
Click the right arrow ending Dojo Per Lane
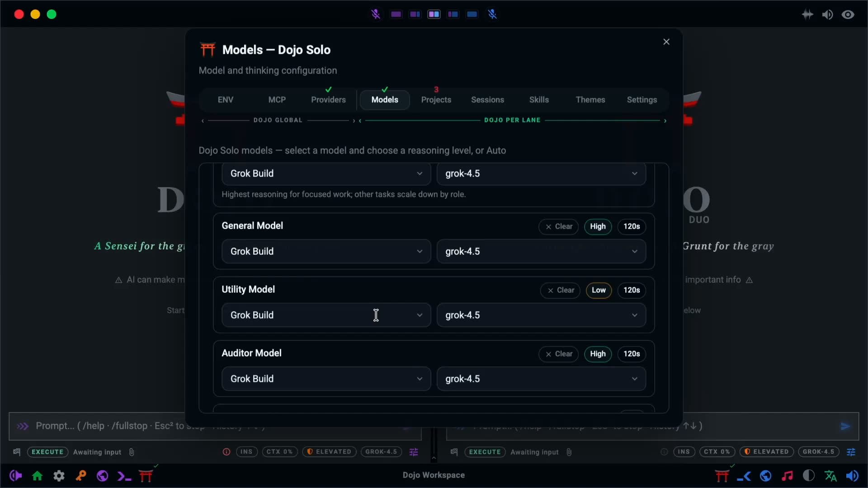[x=665, y=121]
